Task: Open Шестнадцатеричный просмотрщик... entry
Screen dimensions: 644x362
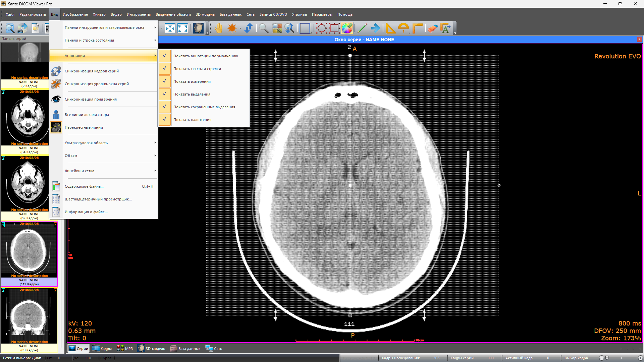Action: 104,199
